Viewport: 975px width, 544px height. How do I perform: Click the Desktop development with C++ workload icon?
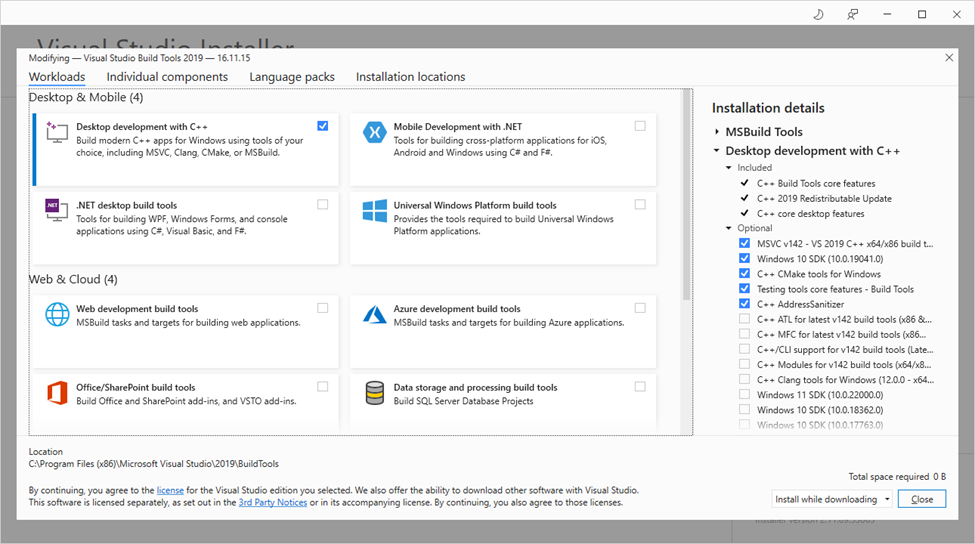(57, 132)
